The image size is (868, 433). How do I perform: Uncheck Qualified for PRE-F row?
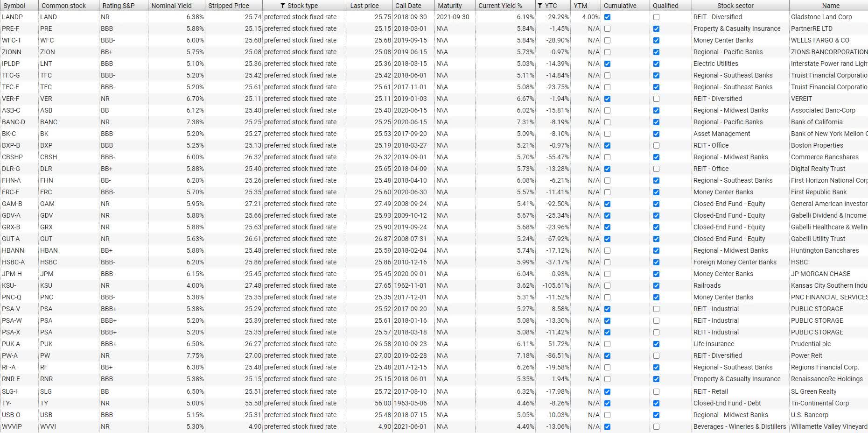tap(656, 28)
